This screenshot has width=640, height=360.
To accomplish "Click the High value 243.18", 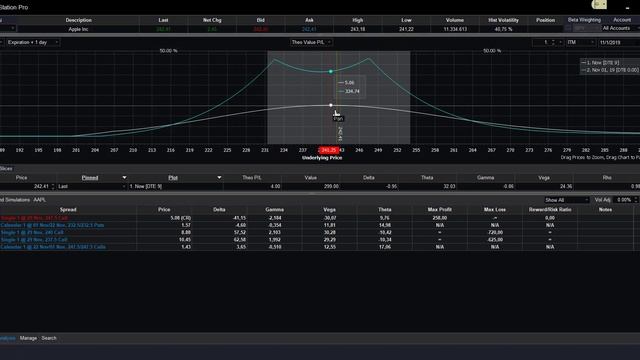I will click(358, 29).
